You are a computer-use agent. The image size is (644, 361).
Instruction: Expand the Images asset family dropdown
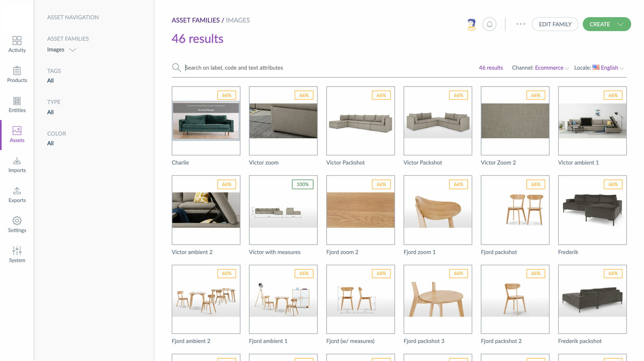[x=61, y=50]
